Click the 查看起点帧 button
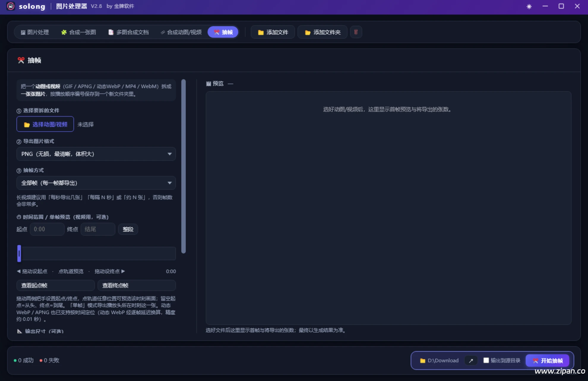Image resolution: width=588 pixels, height=381 pixels. coord(56,285)
